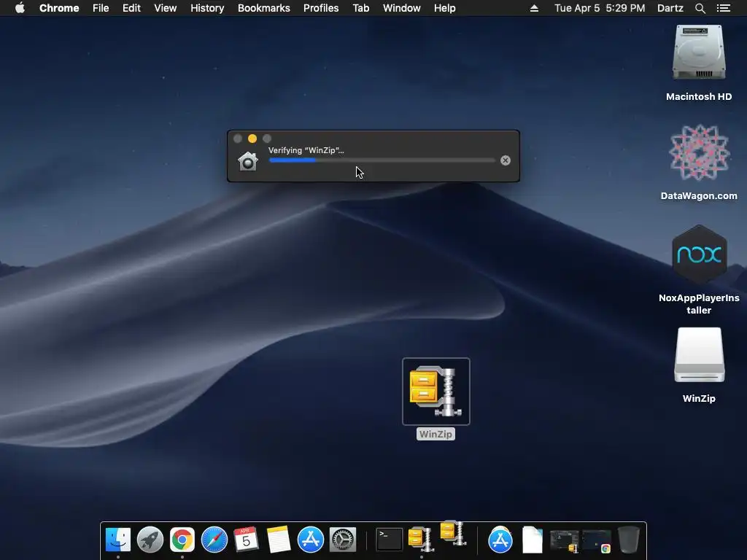Open the Tab menu
Screen dimensions: 747x560
click(x=361, y=8)
